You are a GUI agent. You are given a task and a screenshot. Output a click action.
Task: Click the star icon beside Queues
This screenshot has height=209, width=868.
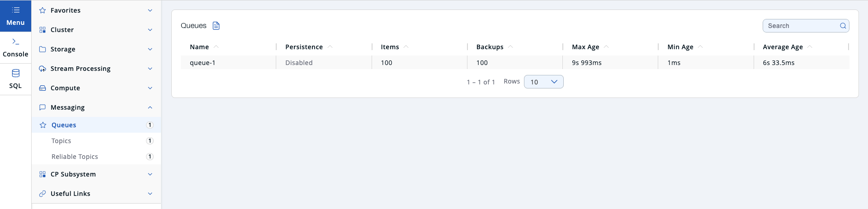click(x=43, y=125)
